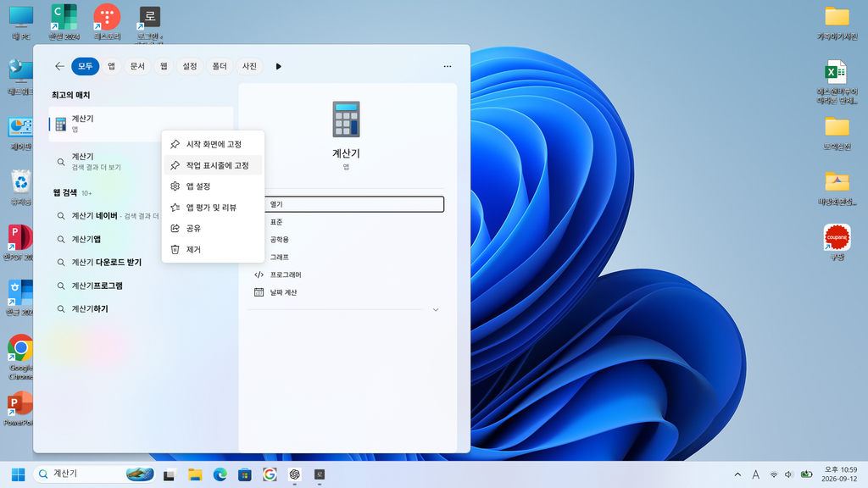Select 계산기 다운로드 받기 web suggestion

[142, 263]
